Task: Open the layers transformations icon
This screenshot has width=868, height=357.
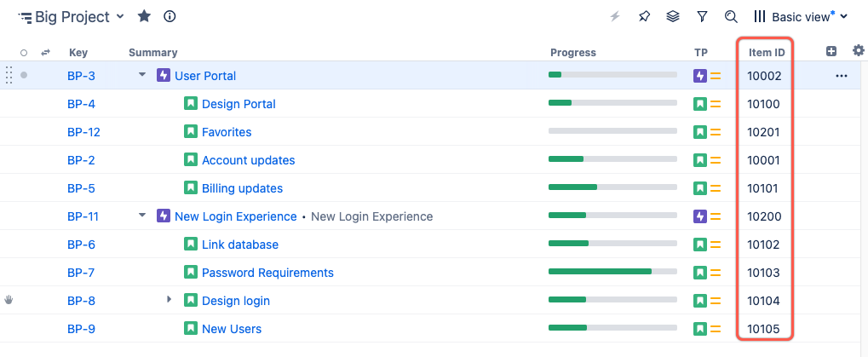Action: (673, 16)
